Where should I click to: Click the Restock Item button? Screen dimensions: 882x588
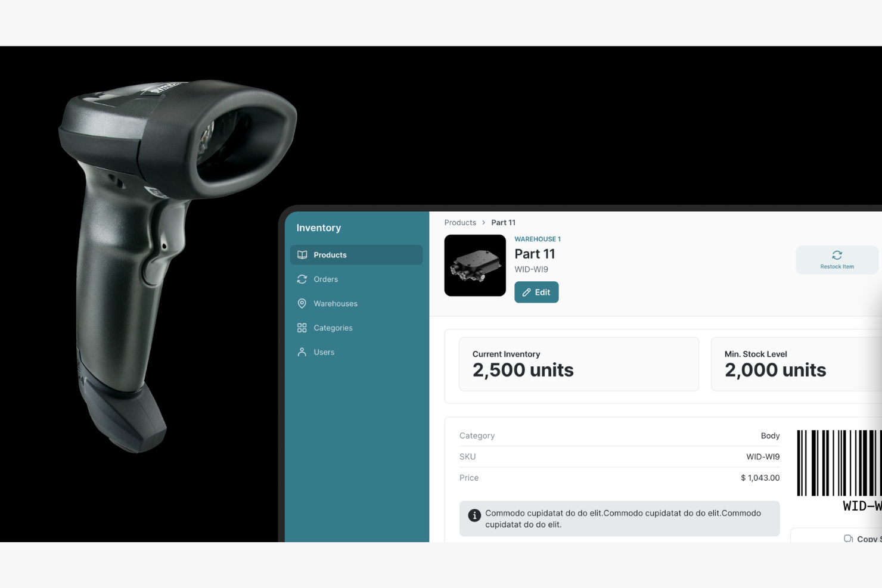point(837,259)
